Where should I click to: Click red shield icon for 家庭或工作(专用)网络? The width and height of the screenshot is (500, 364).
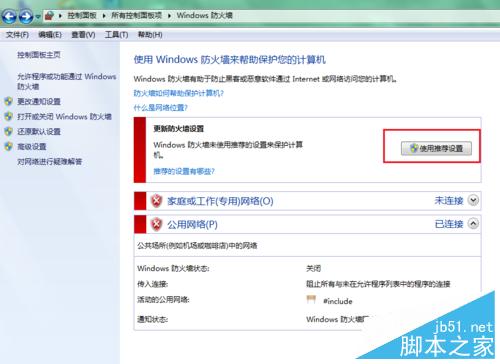click(x=156, y=201)
